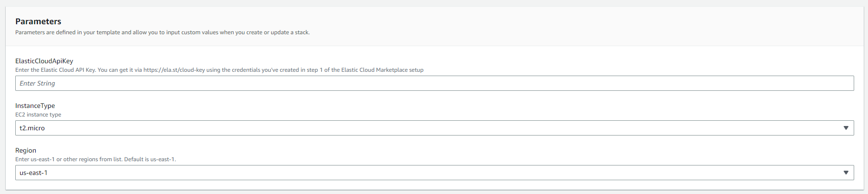This screenshot has width=868, height=194.
Task: Click the 'EC2 instance type' description text
Action: pos(38,115)
